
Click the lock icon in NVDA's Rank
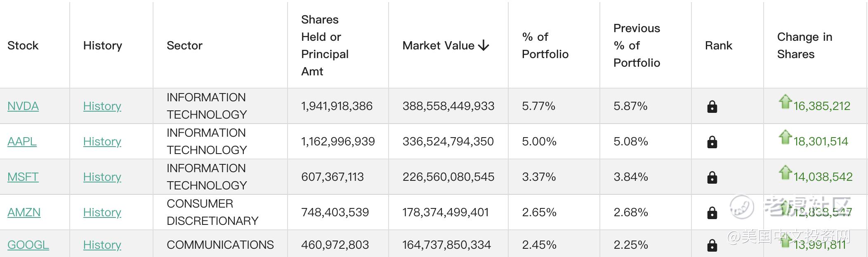click(712, 107)
